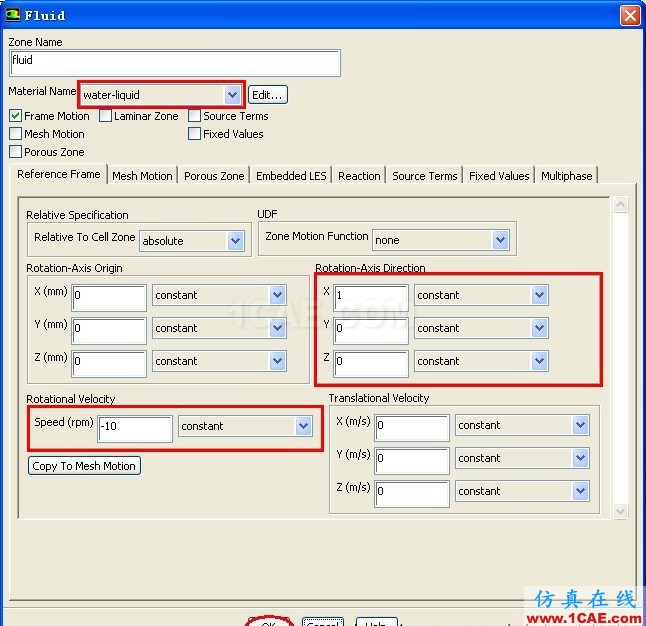The width and height of the screenshot is (646, 626).
Task: Switch to the Embedded LES tab
Action: coord(291,176)
